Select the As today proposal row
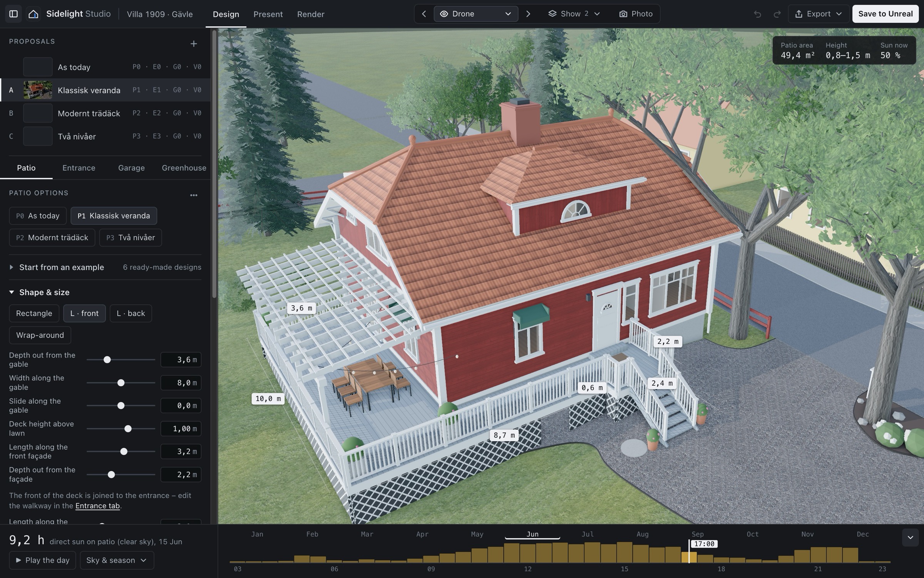 (105, 67)
